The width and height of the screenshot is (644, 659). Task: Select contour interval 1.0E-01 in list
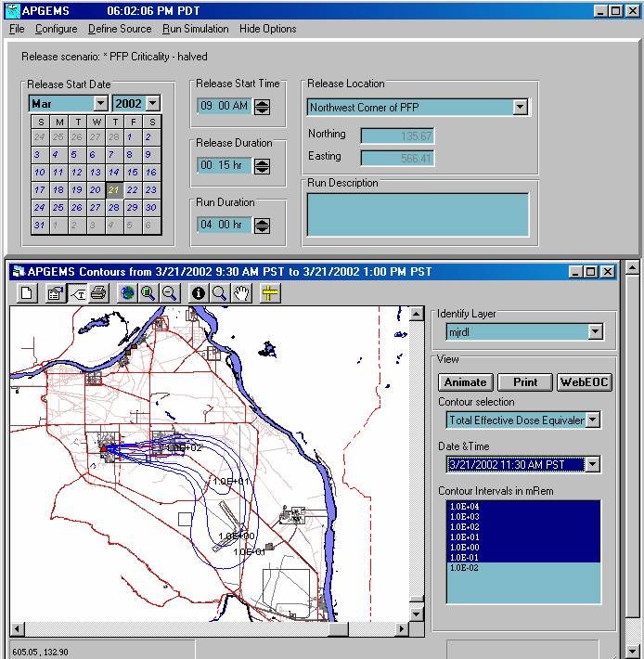pos(523,557)
